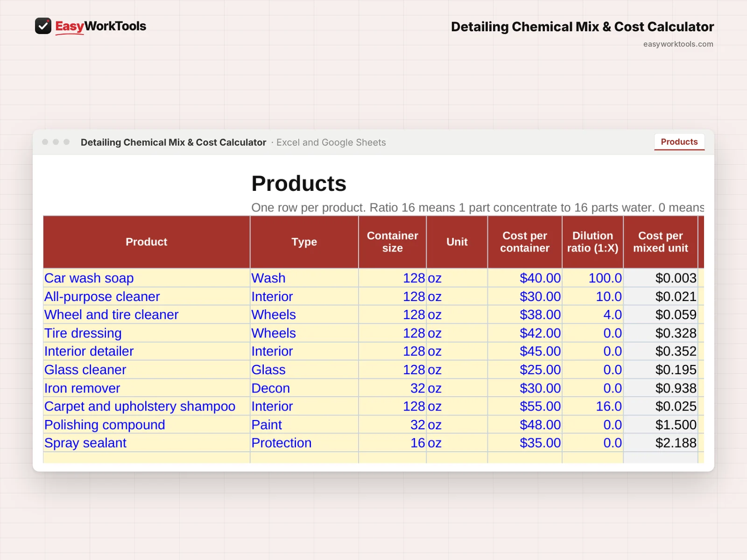Viewport: 747px width, 560px height.
Task: Click the All-purpose cleaner cell
Action: coord(147,296)
